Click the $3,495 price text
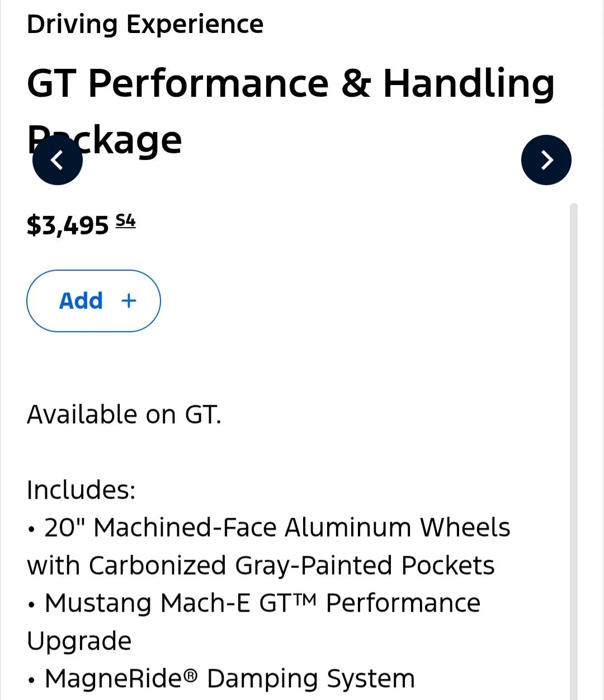 (68, 225)
